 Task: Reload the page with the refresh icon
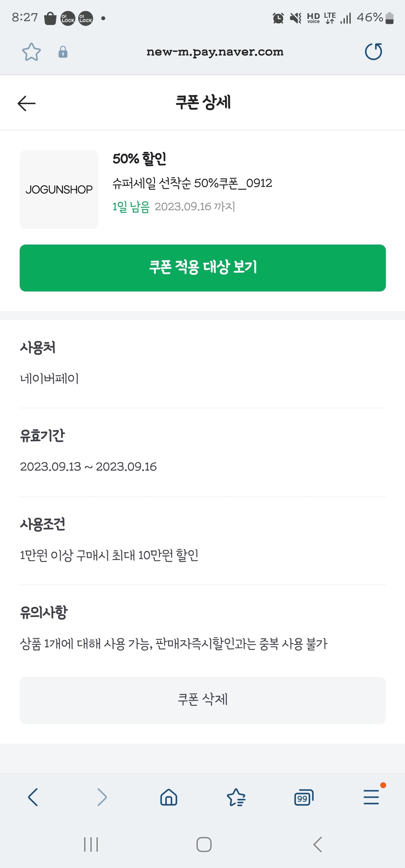(x=373, y=52)
